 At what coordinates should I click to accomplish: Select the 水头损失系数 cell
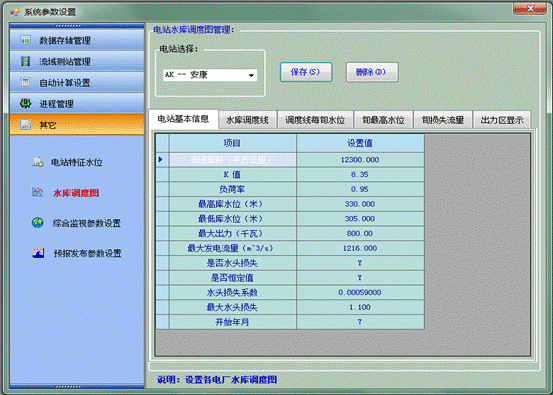(x=233, y=292)
